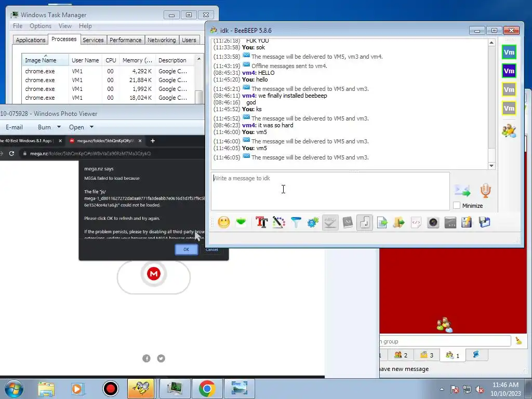Click the camera screenshot icon
Image resolution: width=532 pixels, height=399 pixels.
pos(433,222)
